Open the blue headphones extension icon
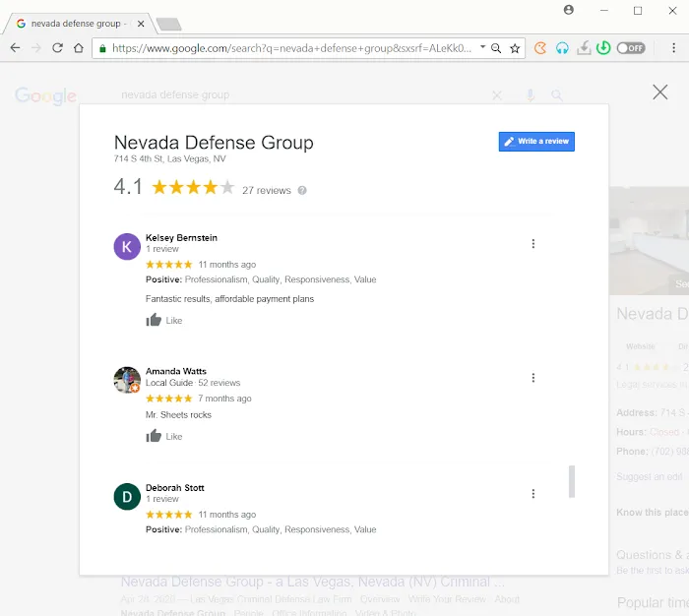Screen dimensions: 689x616 tap(562, 48)
